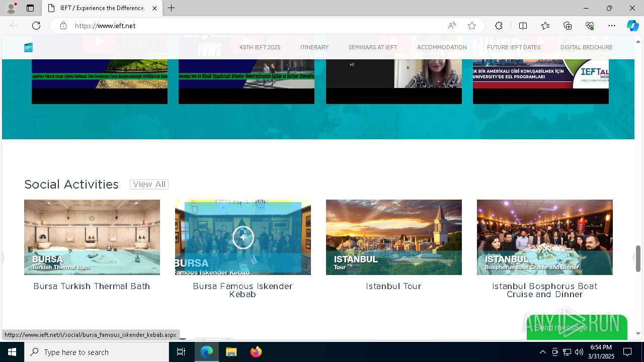Viewport: 644px width, 362px height.
Task: Open Istanbul Bosphorus Boat Cruise and Dinner link
Action: pos(545,290)
